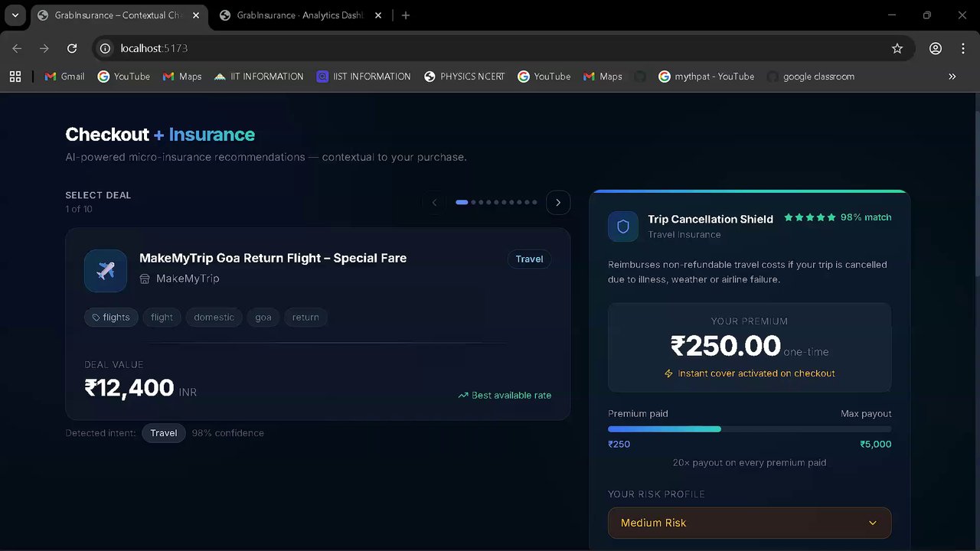Click the premium versus payout progress bar
Image resolution: width=980 pixels, height=551 pixels.
(x=750, y=429)
